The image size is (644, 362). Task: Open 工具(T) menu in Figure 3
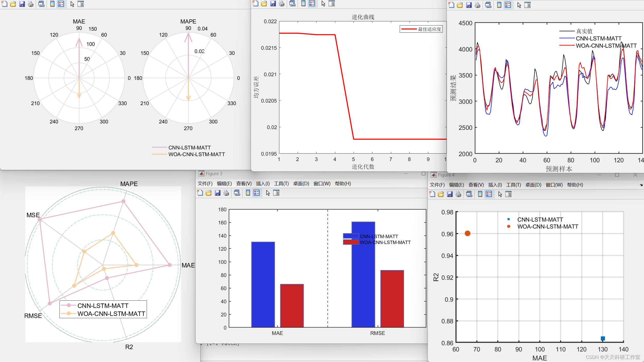coord(281,183)
